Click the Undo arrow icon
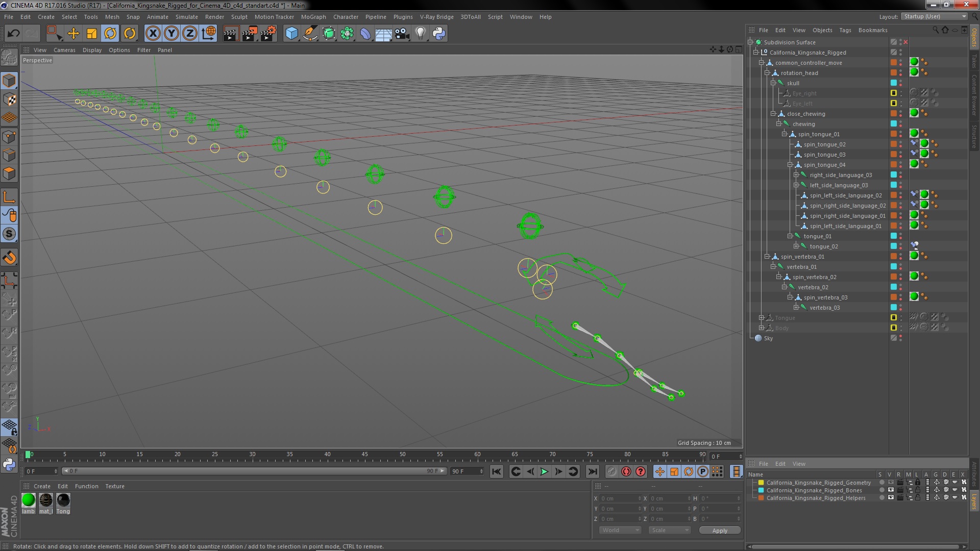The width and height of the screenshot is (980, 551). pyautogui.click(x=13, y=34)
